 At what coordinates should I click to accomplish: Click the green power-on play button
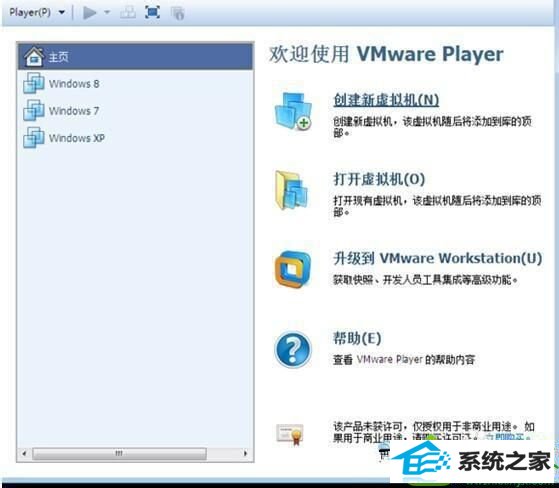89,13
